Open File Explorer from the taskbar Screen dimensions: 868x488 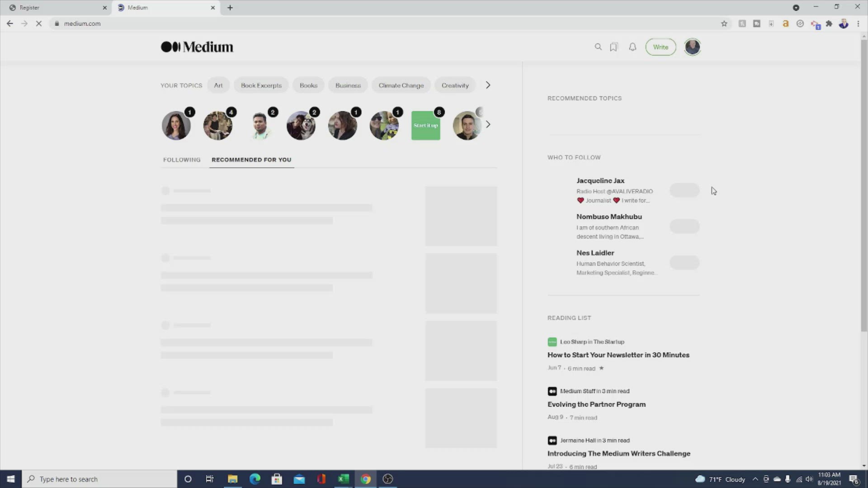point(232,479)
